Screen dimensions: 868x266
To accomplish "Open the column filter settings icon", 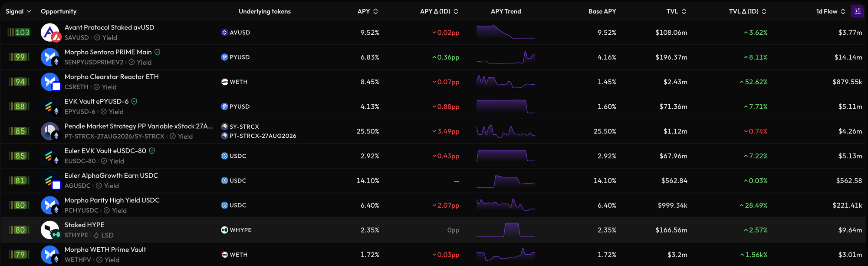I will click(857, 11).
